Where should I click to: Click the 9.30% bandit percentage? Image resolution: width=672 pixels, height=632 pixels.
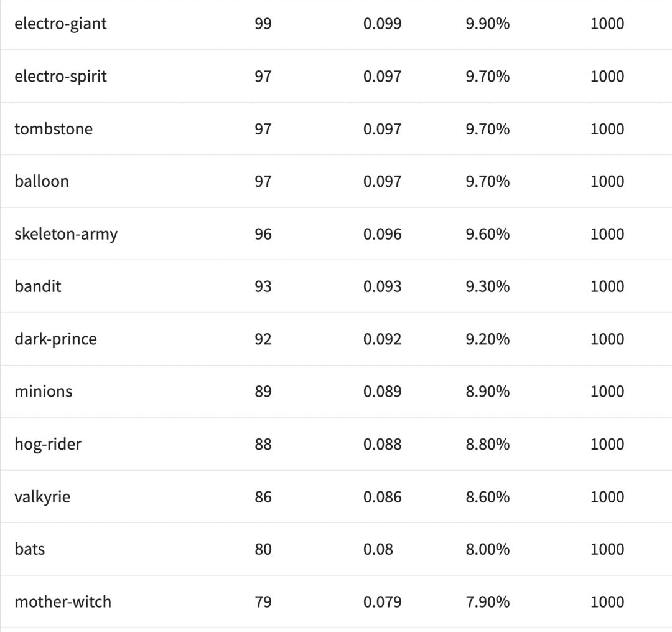click(x=487, y=286)
